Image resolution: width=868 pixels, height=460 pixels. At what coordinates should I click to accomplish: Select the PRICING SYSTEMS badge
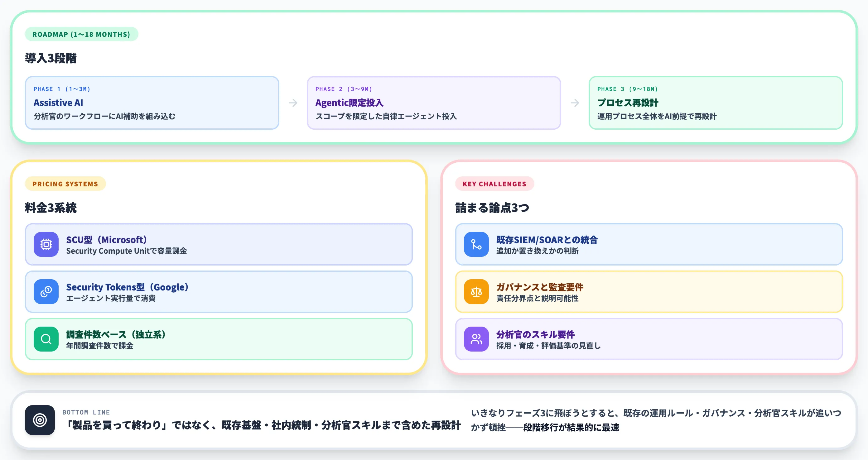click(65, 184)
